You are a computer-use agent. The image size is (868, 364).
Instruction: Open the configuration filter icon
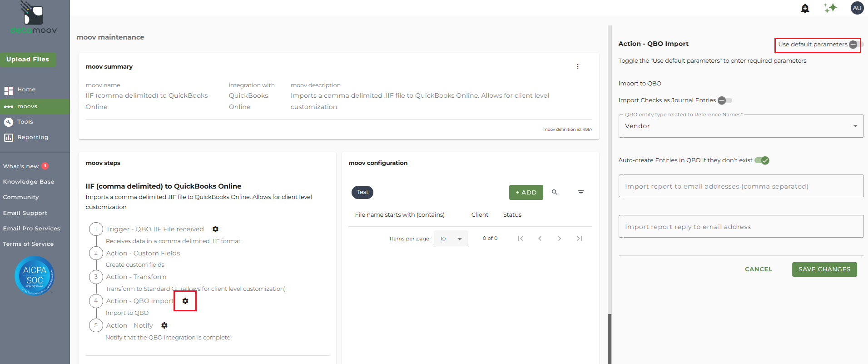point(581,192)
